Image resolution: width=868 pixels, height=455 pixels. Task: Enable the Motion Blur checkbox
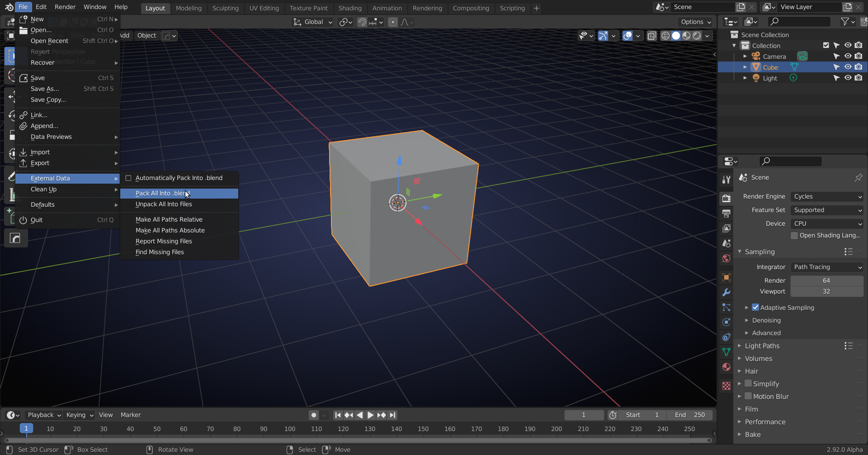(x=748, y=396)
